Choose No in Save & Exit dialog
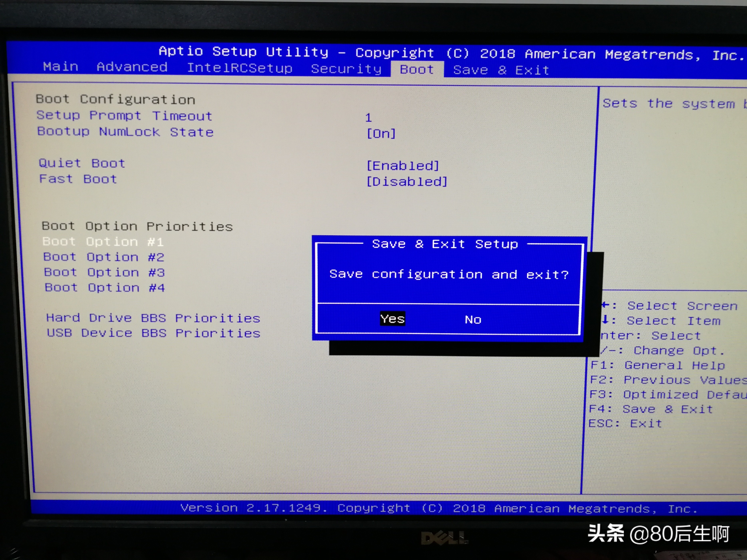 pos(473,320)
